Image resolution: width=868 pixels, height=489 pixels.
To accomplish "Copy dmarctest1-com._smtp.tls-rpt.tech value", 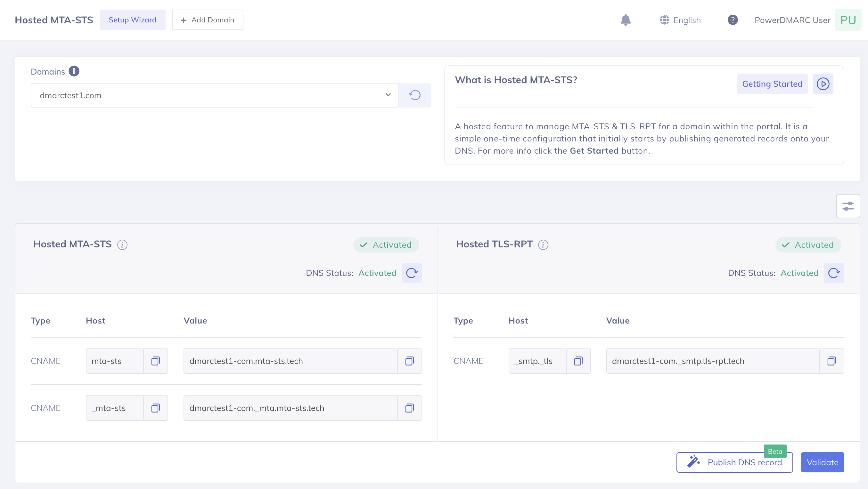I will click(x=831, y=361).
